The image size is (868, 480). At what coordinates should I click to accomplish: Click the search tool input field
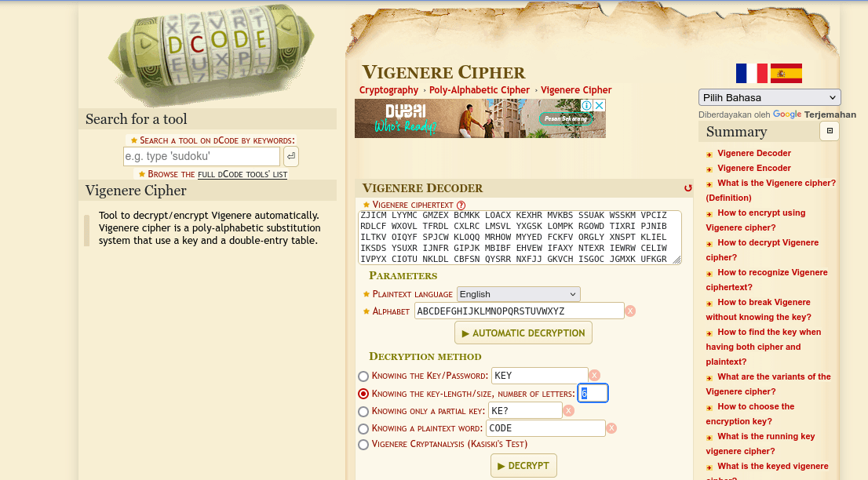pyautogui.click(x=202, y=156)
